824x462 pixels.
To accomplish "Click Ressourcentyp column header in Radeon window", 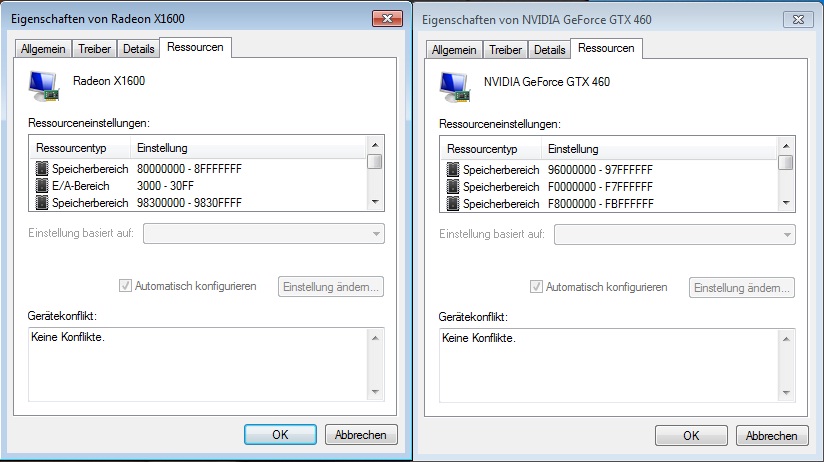I will [x=80, y=148].
